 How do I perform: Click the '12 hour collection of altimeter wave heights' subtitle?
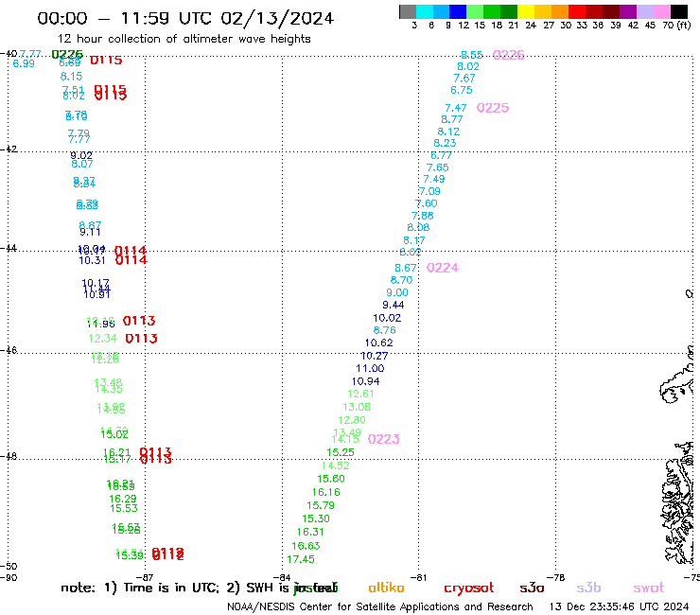pyautogui.click(x=184, y=39)
